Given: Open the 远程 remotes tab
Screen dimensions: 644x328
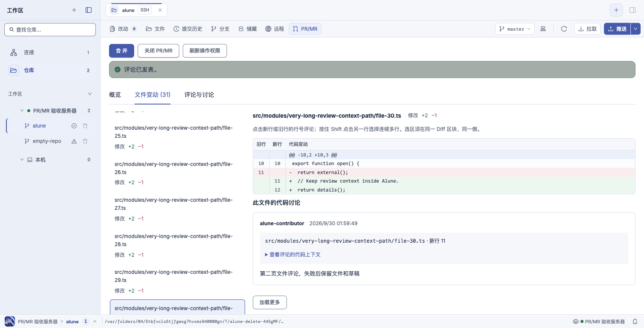Looking at the screenshot, I should 275,29.
